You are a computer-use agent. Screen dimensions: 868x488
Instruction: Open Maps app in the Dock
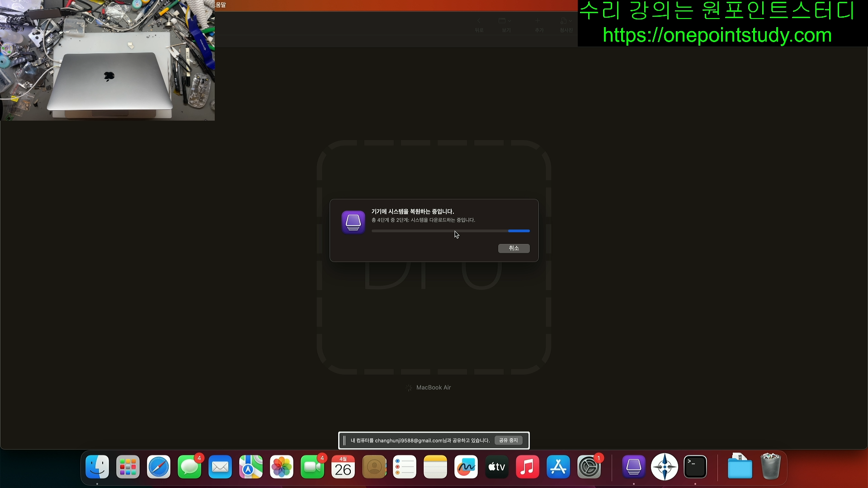tap(251, 467)
